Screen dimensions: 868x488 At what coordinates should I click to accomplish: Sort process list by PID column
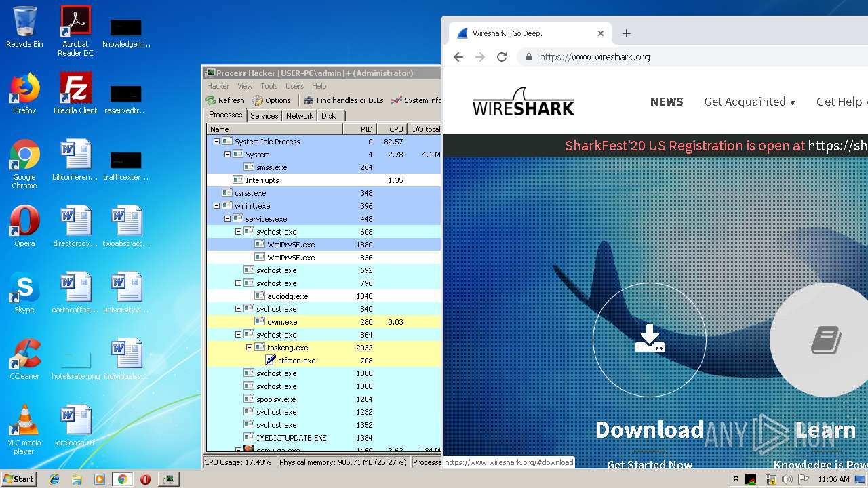tap(359, 129)
